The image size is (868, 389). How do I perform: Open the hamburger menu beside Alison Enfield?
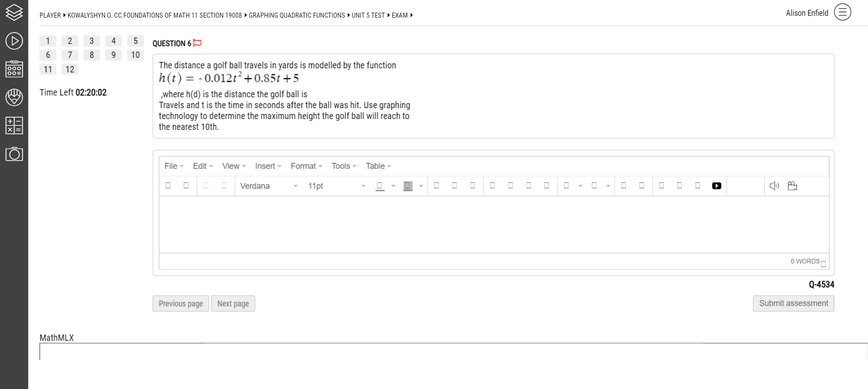coord(842,12)
